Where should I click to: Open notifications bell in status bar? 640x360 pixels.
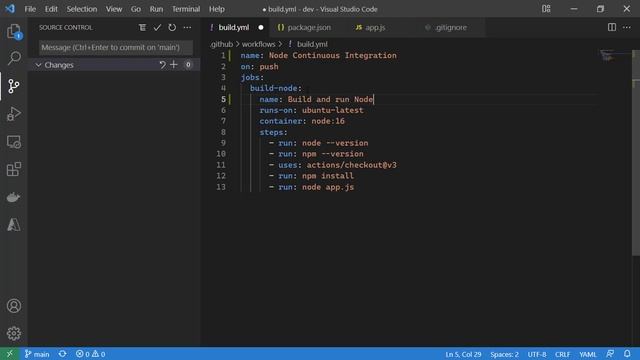pyautogui.click(x=627, y=354)
